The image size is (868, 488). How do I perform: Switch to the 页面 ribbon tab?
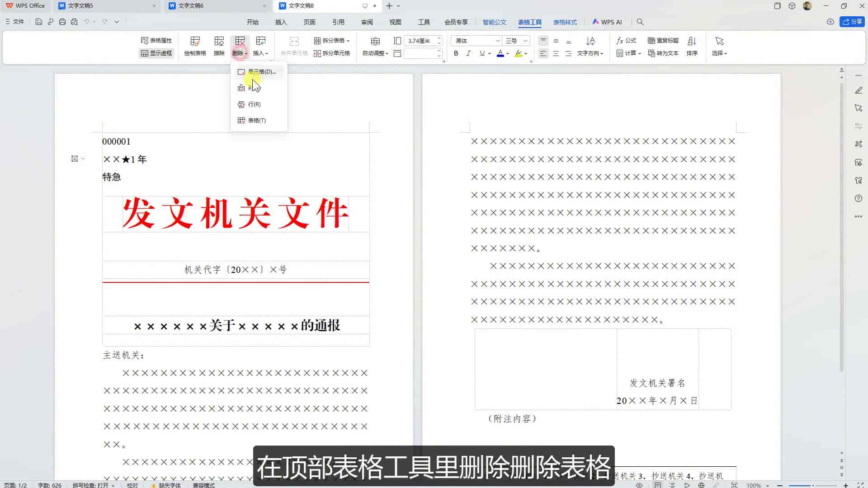(309, 22)
